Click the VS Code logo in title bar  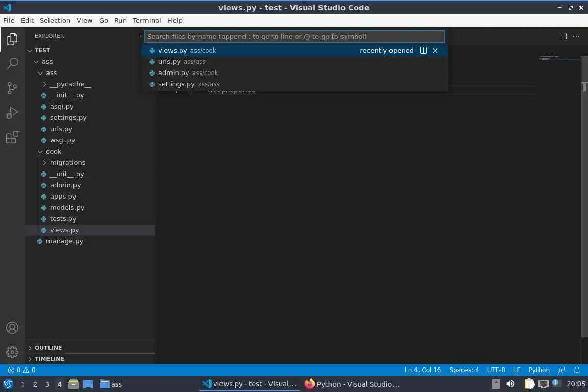8,7
